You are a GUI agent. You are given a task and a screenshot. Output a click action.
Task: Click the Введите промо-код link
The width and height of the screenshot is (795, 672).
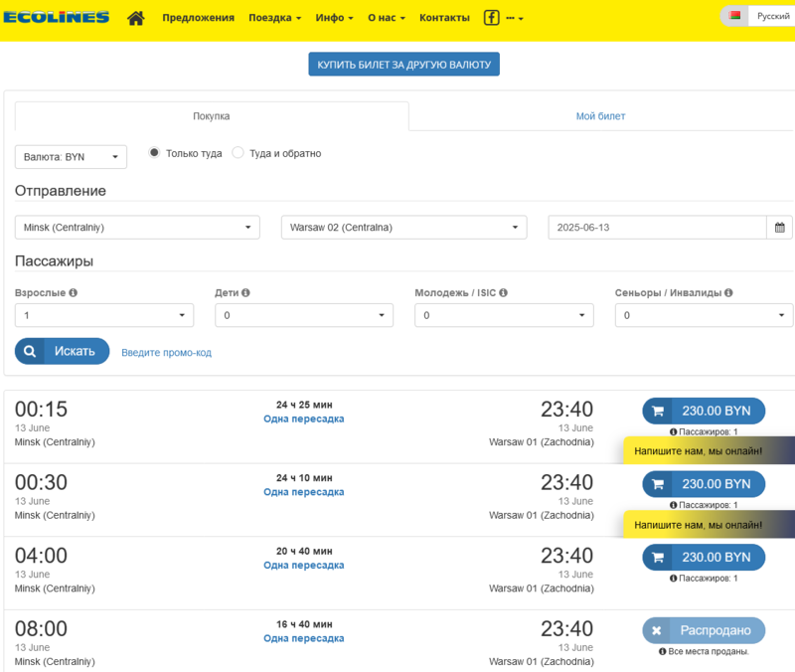[x=166, y=353]
